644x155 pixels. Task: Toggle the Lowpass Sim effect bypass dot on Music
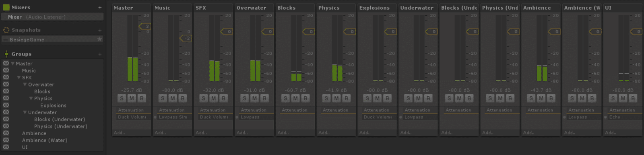click(x=155, y=117)
